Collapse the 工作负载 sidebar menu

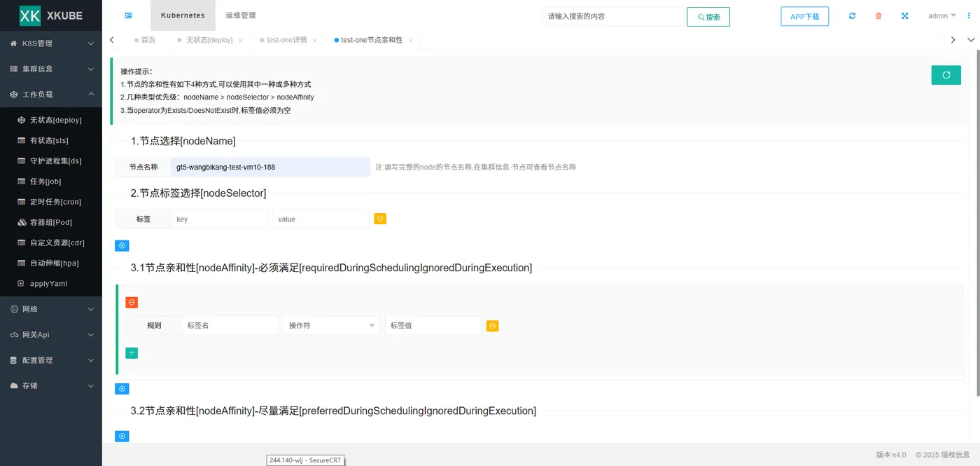point(51,94)
